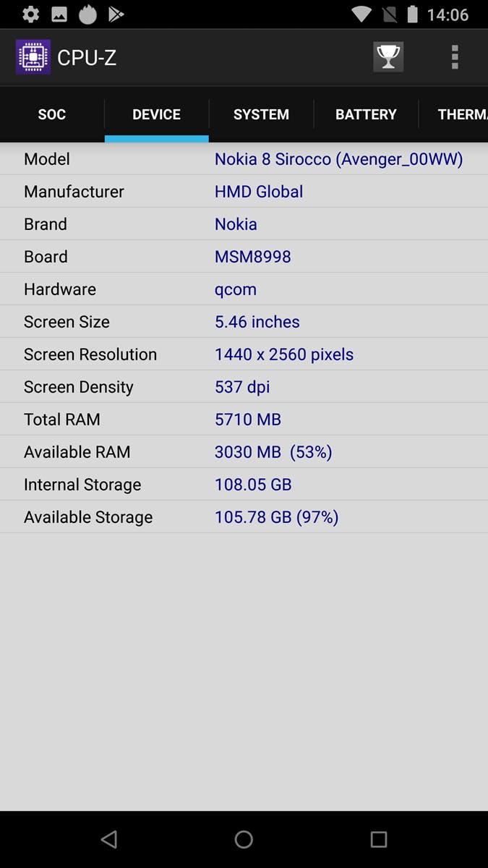Screen dimensions: 488x868
Task: Tap the Home navigation button
Action: (x=244, y=839)
